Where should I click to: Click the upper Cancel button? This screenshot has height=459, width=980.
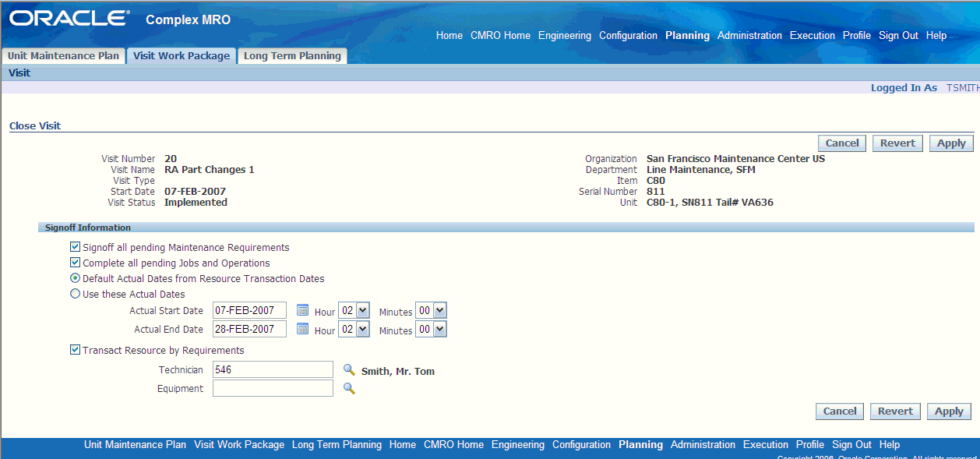(x=842, y=143)
